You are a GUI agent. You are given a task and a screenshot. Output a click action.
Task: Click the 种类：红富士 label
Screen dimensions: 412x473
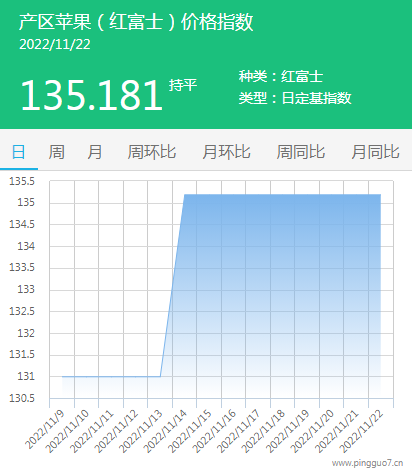[x=281, y=76]
